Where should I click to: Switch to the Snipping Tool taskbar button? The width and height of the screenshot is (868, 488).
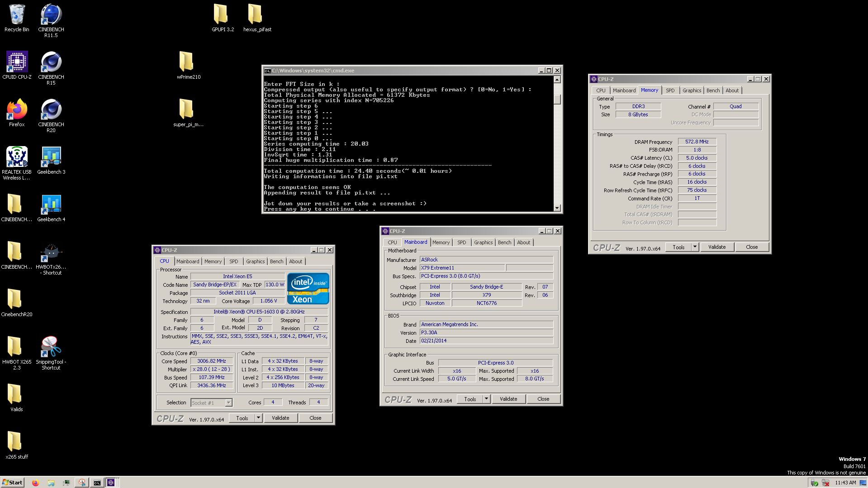pyautogui.click(x=82, y=483)
